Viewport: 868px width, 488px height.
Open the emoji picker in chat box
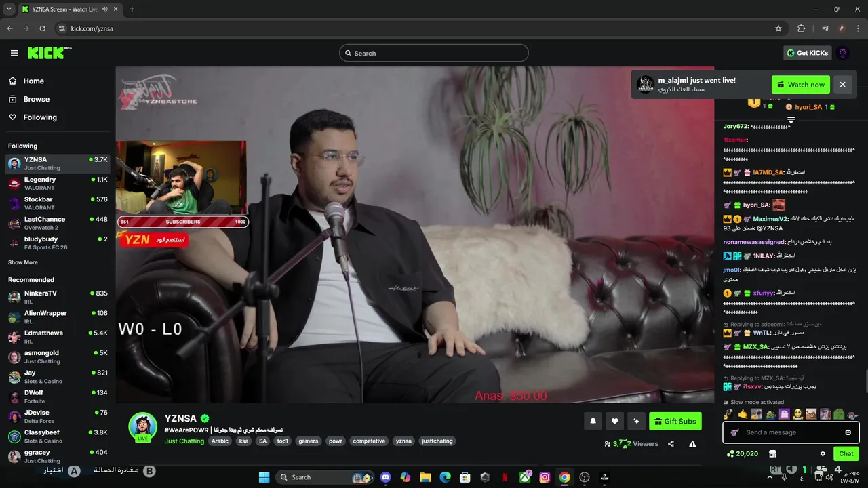pos(848,432)
